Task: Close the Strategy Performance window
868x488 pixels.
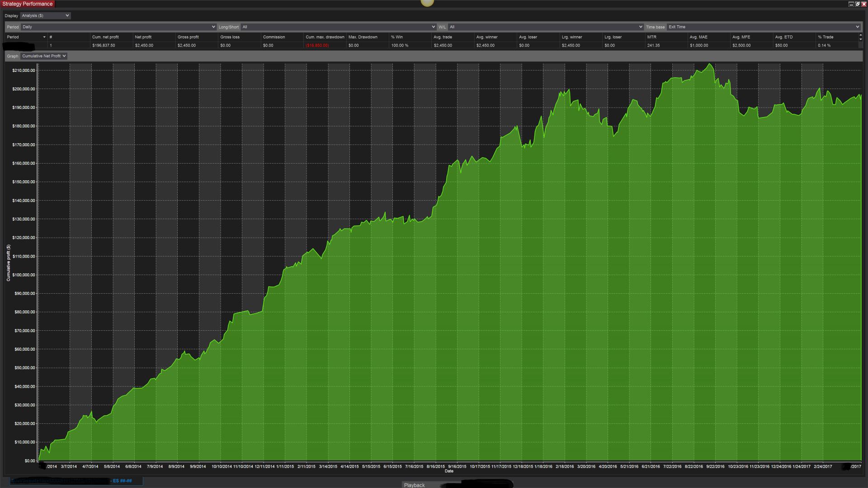Action: coord(864,4)
